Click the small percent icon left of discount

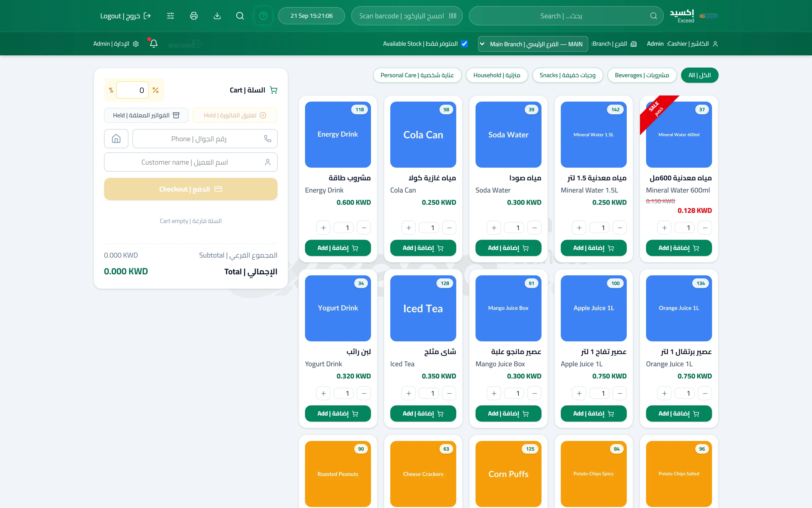pos(111,90)
